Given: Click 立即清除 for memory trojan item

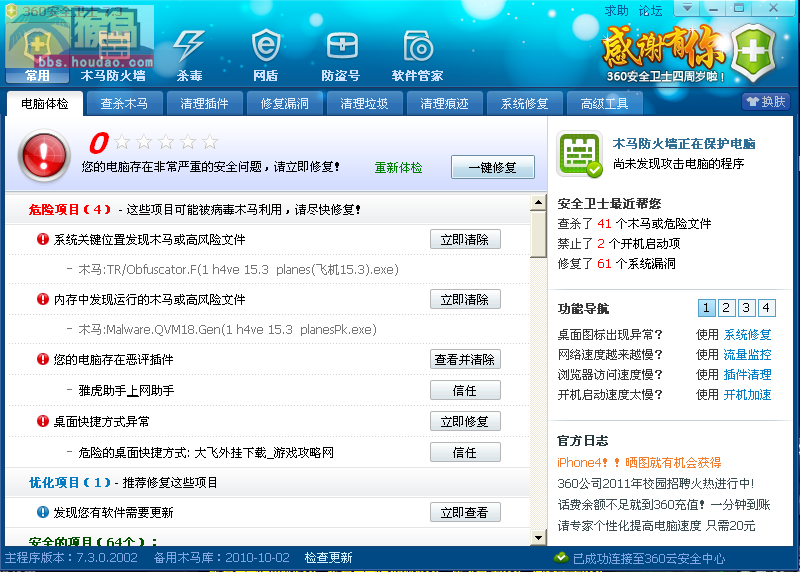Looking at the screenshot, I should click(x=465, y=300).
